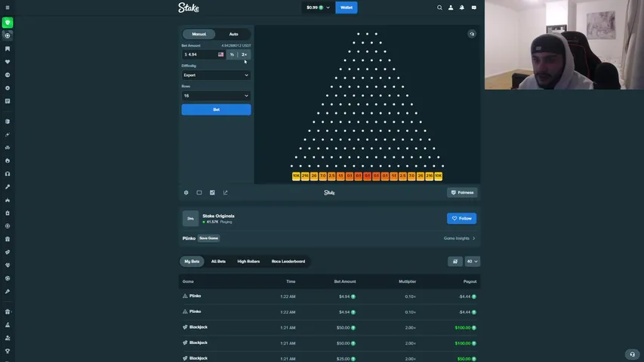Place the bet with blue Bet button

click(216, 109)
